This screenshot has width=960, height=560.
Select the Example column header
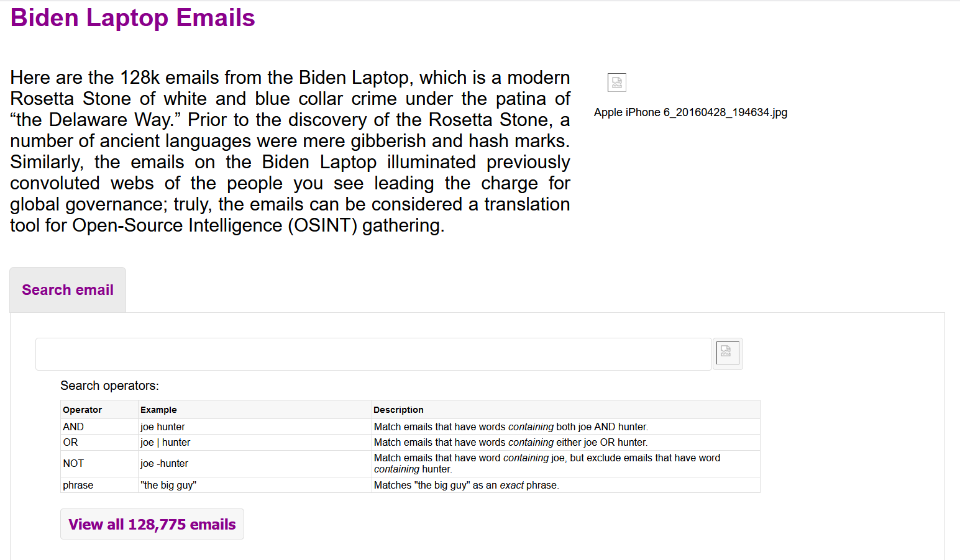[255, 410]
